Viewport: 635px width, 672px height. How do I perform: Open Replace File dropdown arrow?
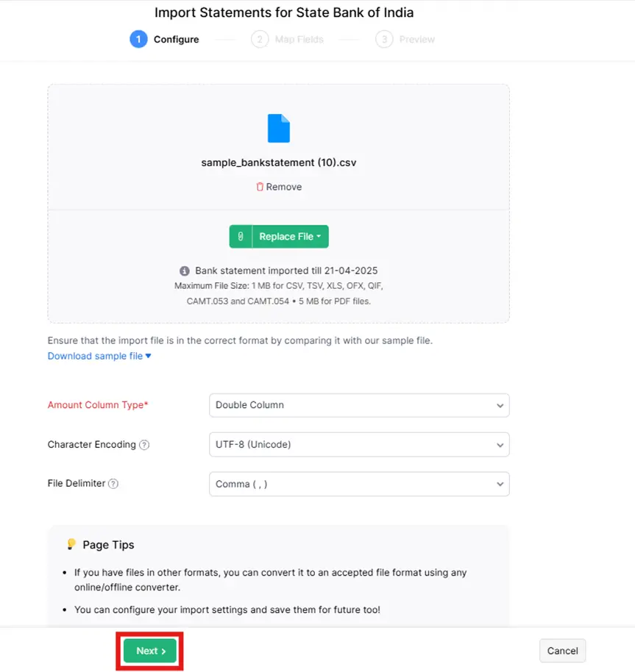pyautogui.click(x=319, y=237)
